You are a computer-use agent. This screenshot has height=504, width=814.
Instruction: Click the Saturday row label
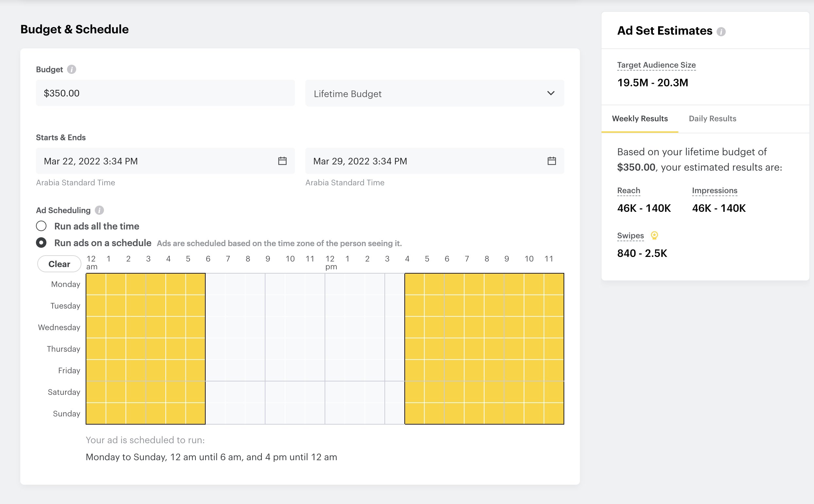pos(64,392)
